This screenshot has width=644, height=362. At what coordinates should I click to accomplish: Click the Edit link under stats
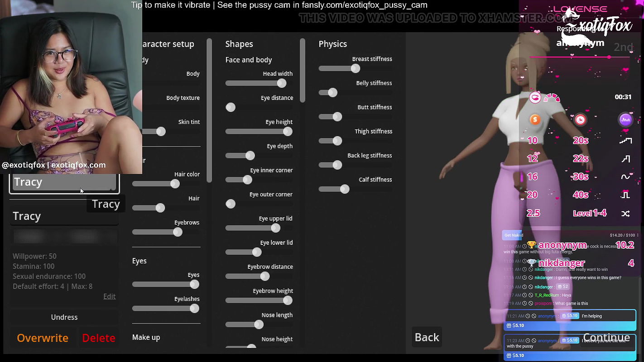(109, 296)
